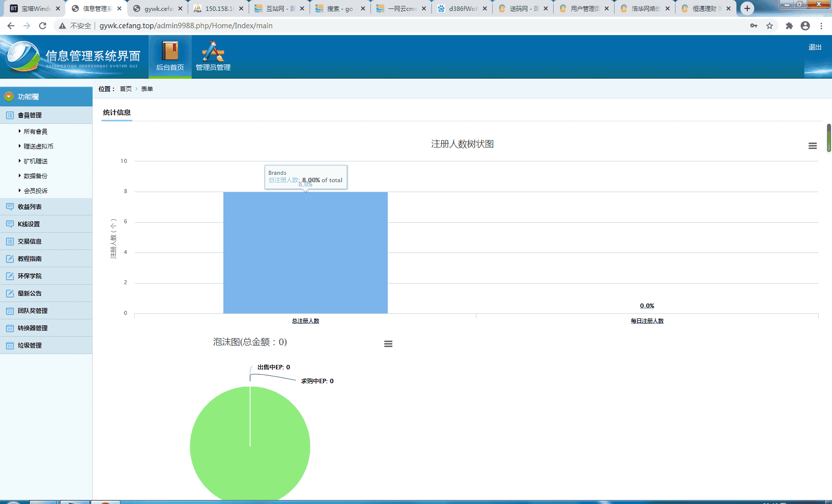Click the K线设置 chat icon
This screenshot has width=832, height=504.
[x=10, y=224]
